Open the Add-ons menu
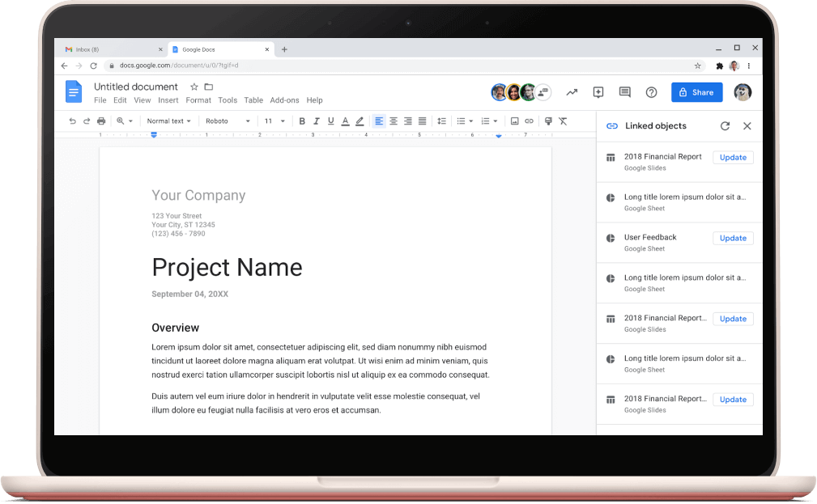 [x=284, y=100]
